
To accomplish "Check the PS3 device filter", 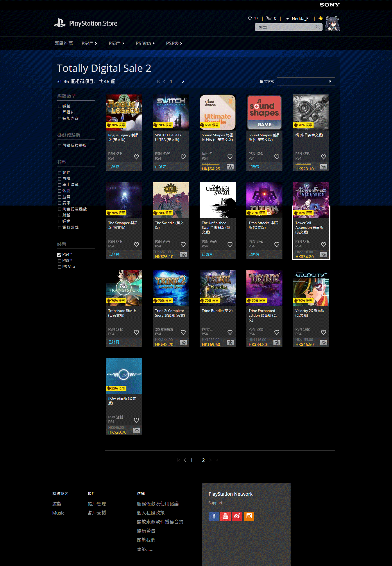I will (x=60, y=261).
